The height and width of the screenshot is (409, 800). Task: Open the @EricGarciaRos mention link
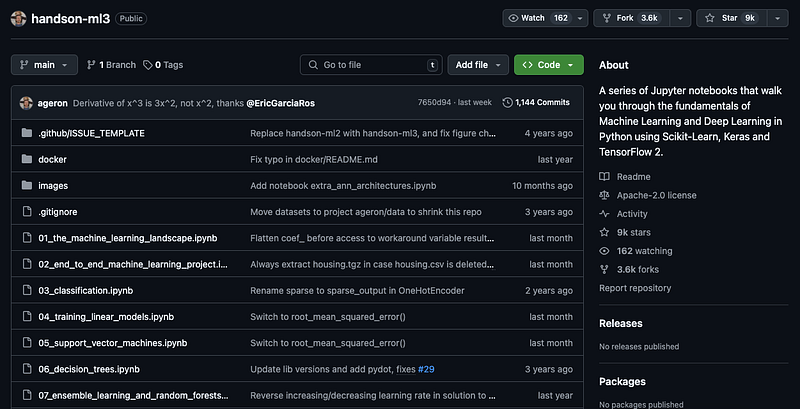[x=281, y=103]
